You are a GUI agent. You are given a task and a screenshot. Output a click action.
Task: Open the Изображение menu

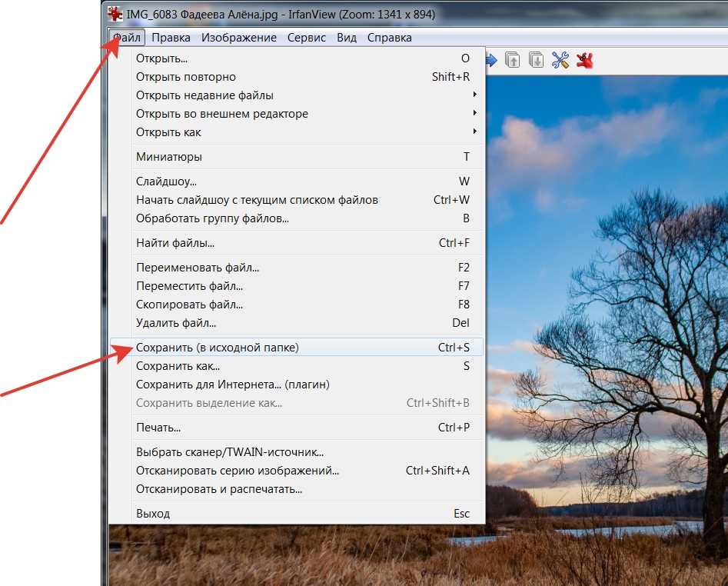(238, 37)
